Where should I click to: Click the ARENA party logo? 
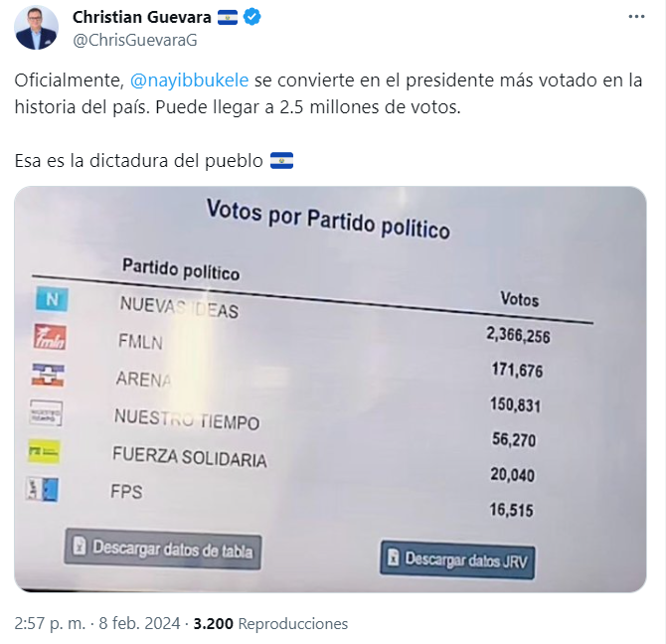(x=48, y=375)
